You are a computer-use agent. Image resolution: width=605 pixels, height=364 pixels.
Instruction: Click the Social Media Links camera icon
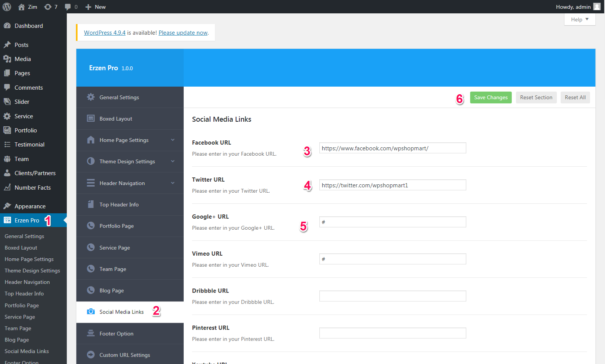(x=91, y=311)
